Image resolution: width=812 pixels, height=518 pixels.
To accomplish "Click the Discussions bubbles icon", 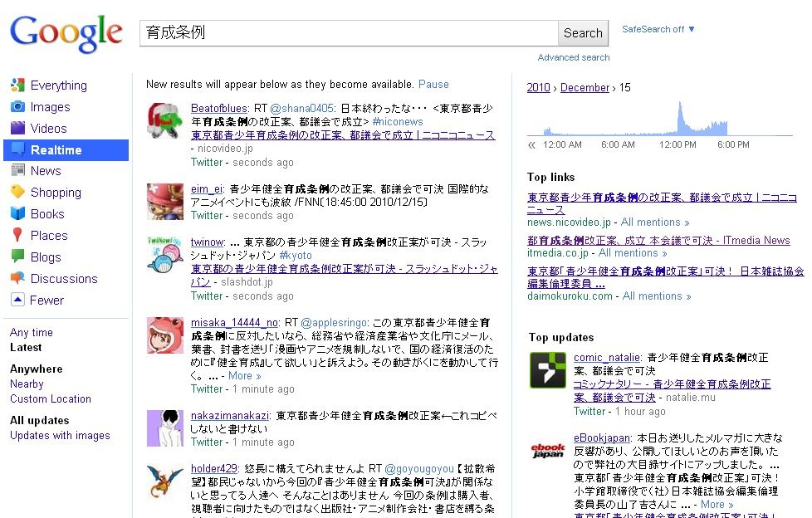I will (17, 278).
